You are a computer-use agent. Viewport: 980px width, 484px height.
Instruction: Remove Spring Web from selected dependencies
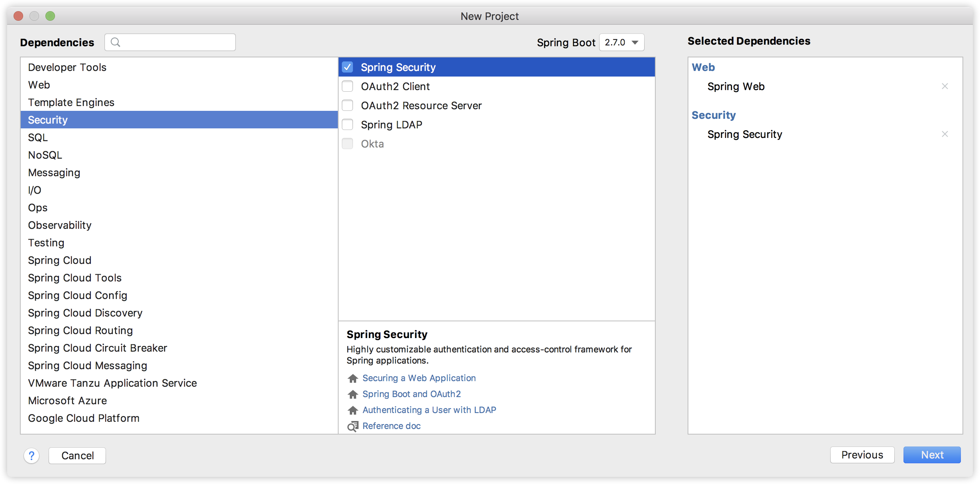945,87
